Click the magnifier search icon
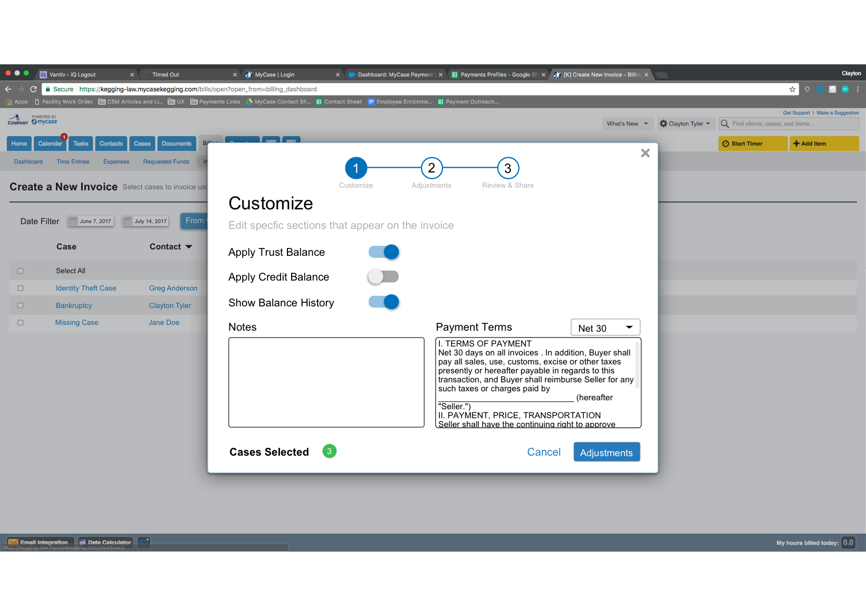This screenshot has height=616, width=866. pos(725,124)
